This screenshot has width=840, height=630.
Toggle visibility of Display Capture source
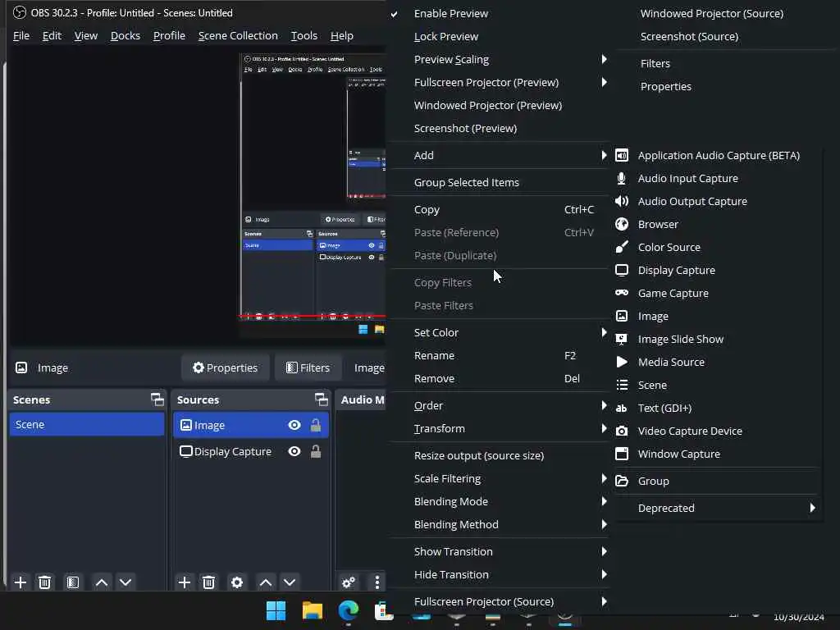tap(294, 452)
